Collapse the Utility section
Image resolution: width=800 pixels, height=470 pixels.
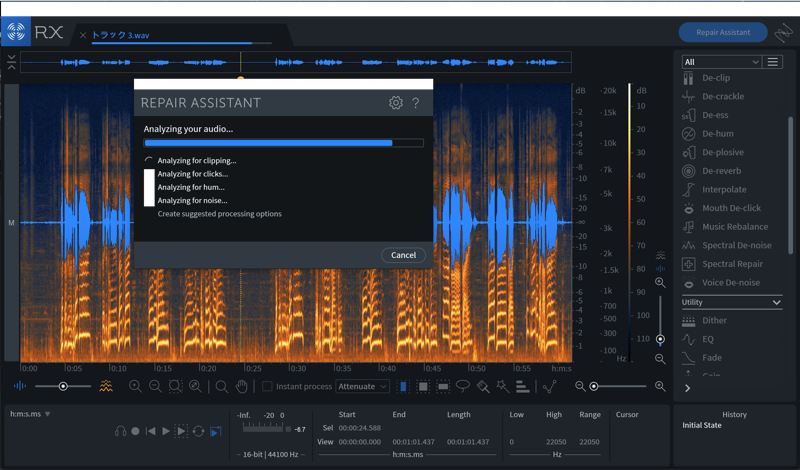coord(776,303)
